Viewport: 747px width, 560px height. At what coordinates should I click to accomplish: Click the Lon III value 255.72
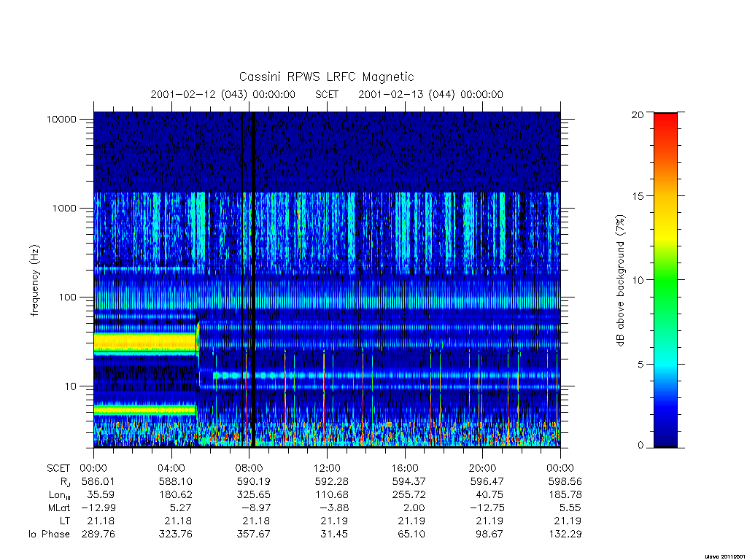[x=409, y=495]
